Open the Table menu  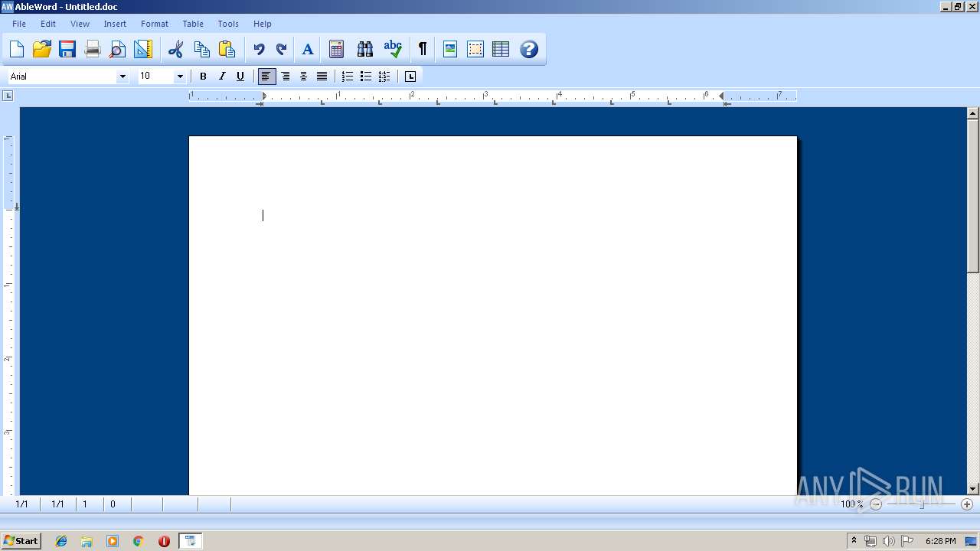pos(193,24)
